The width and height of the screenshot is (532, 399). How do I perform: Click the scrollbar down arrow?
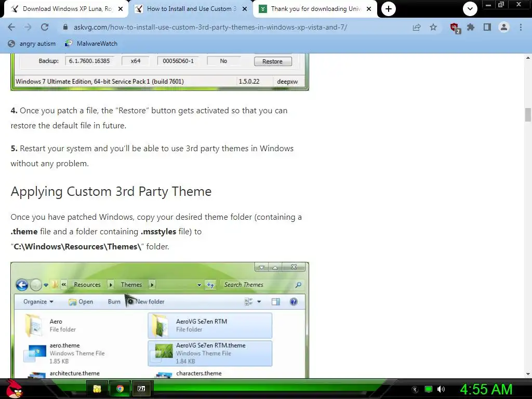point(528,374)
